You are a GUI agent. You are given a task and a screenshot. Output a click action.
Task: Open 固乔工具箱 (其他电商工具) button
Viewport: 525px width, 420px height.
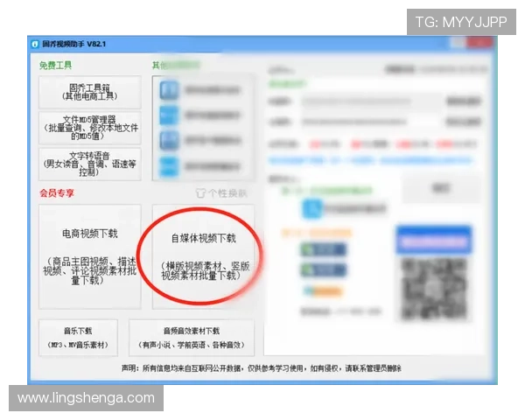coord(90,92)
